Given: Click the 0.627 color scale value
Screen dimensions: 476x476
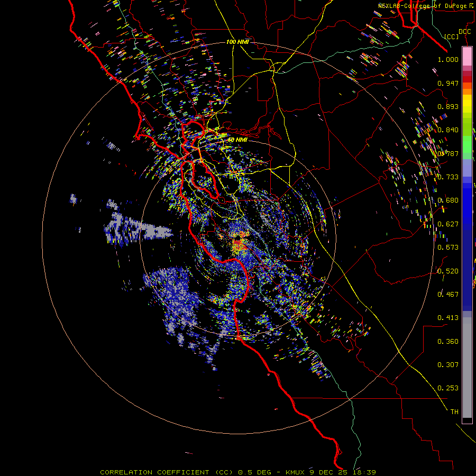Looking at the screenshot, I should 448,224.
